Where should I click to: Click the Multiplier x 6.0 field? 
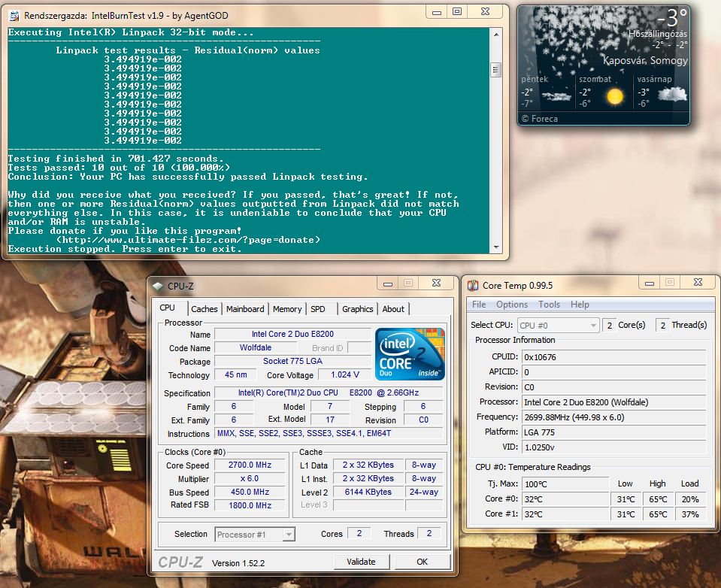coord(250,478)
